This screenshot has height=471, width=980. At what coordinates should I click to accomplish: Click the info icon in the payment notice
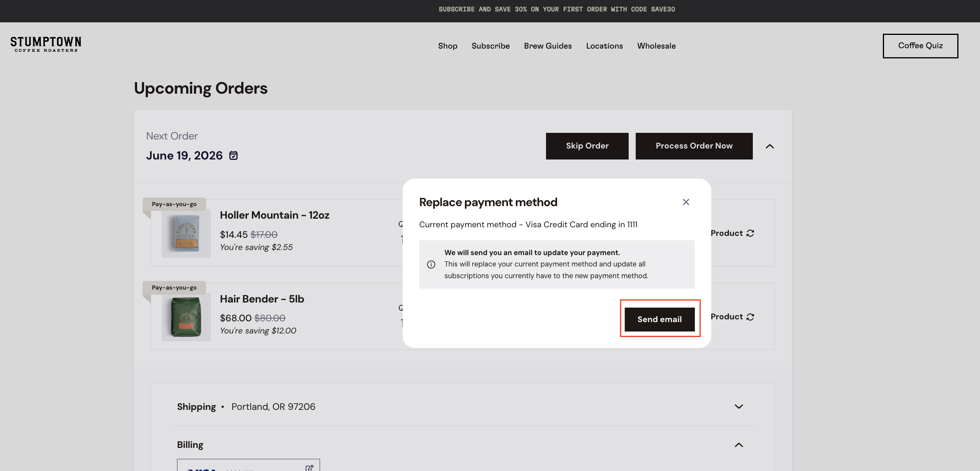pos(431,264)
